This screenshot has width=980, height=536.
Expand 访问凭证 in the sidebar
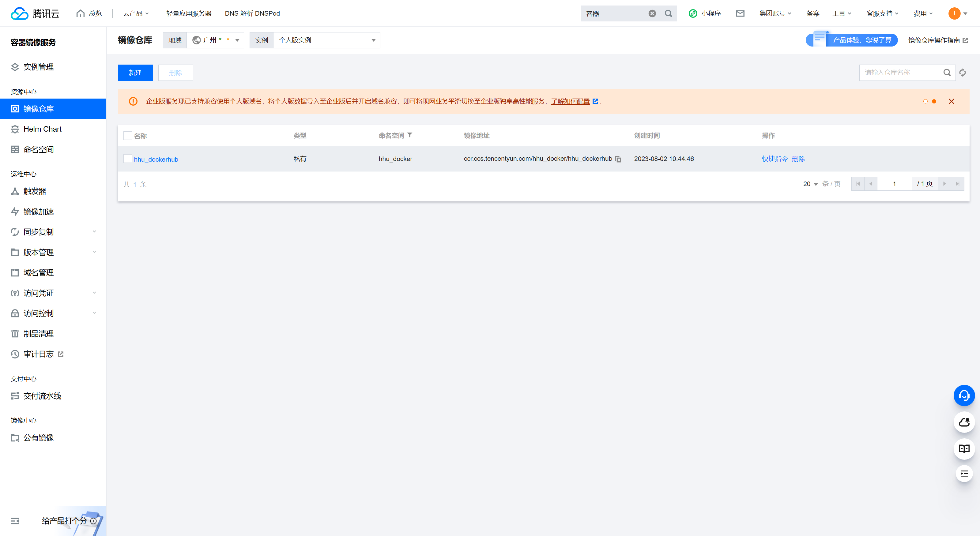pyautogui.click(x=53, y=293)
